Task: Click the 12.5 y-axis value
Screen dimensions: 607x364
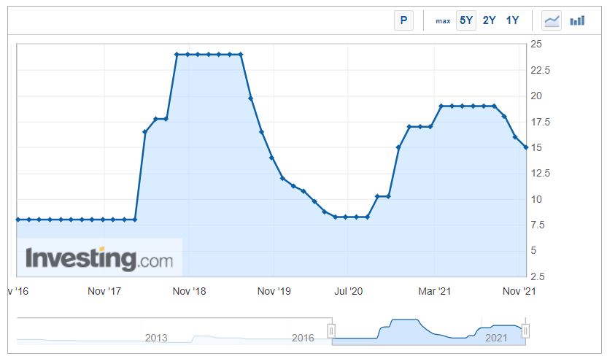Action: point(540,173)
